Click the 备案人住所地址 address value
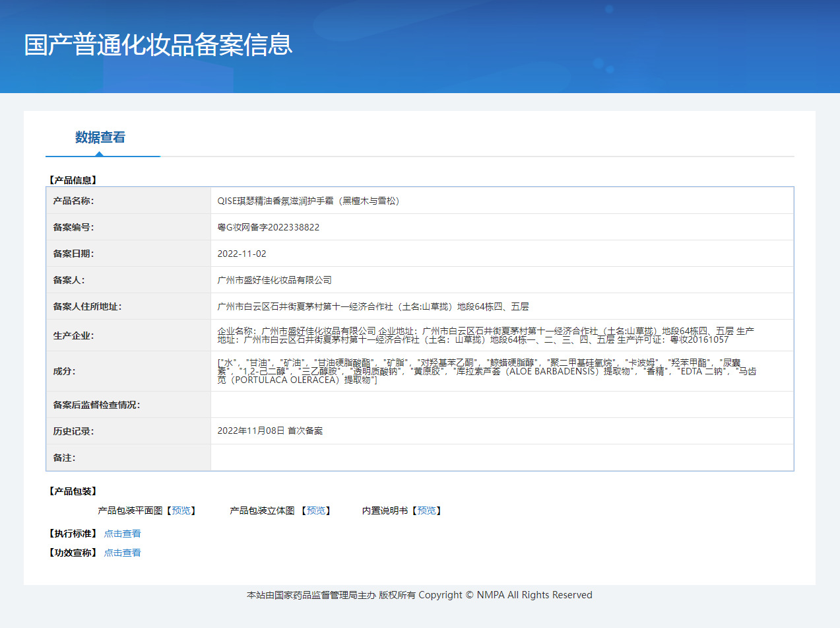This screenshot has height=628, width=840. pos(373,306)
